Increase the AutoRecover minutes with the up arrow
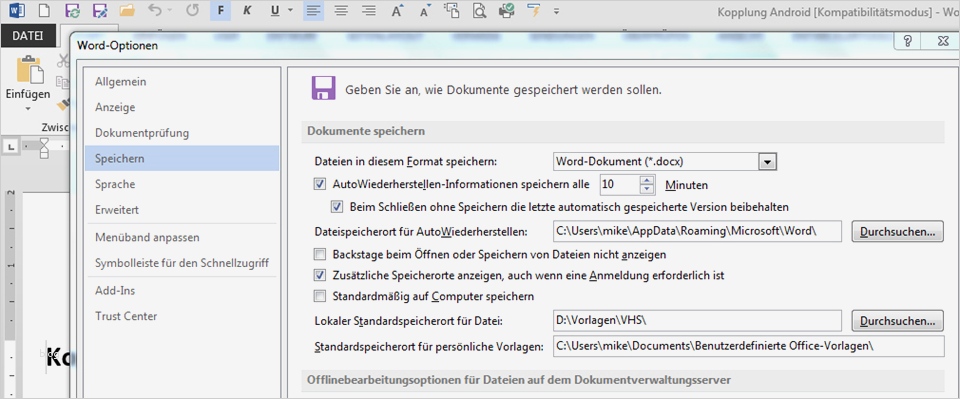This screenshot has width=960, height=399. click(648, 180)
